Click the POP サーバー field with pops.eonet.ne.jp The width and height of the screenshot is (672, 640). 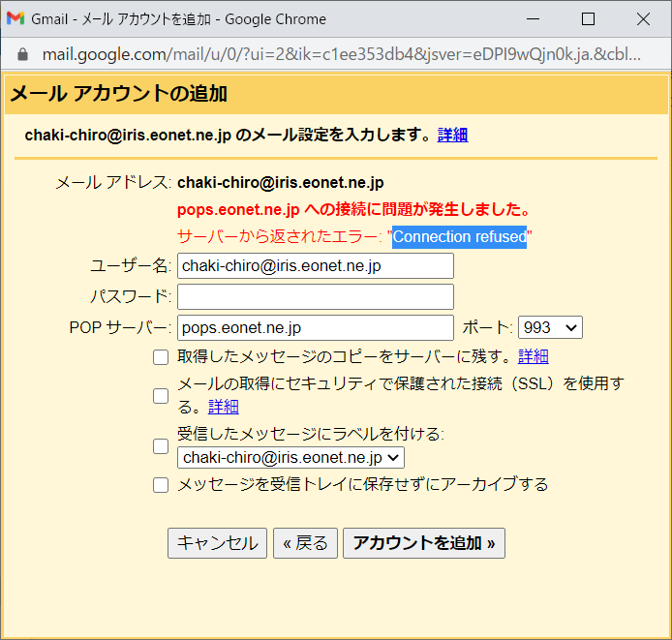[x=316, y=328]
